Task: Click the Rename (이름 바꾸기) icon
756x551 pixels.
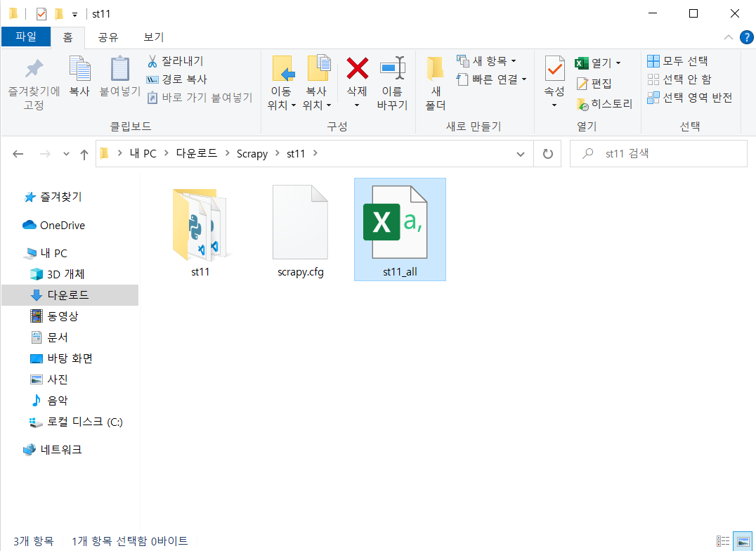Action: tap(392, 70)
